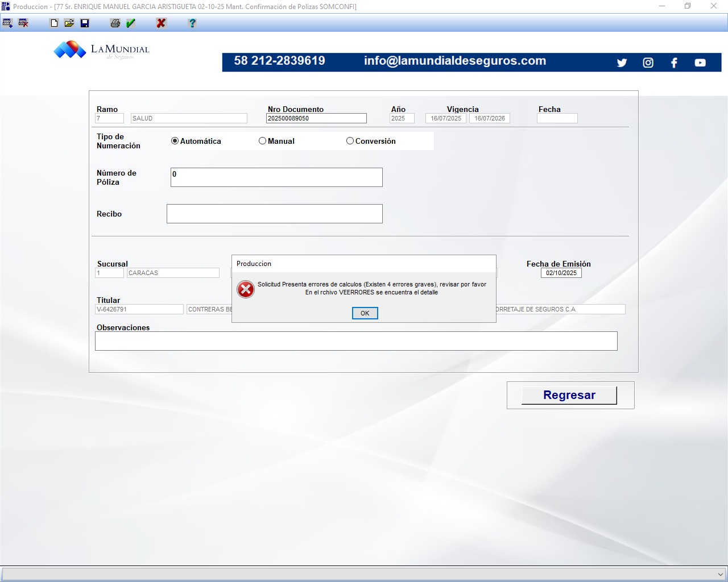Image resolution: width=728 pixels, height=582 pixels.
Task: Click the delete record toolbar icon
Action: click(23, 23)
